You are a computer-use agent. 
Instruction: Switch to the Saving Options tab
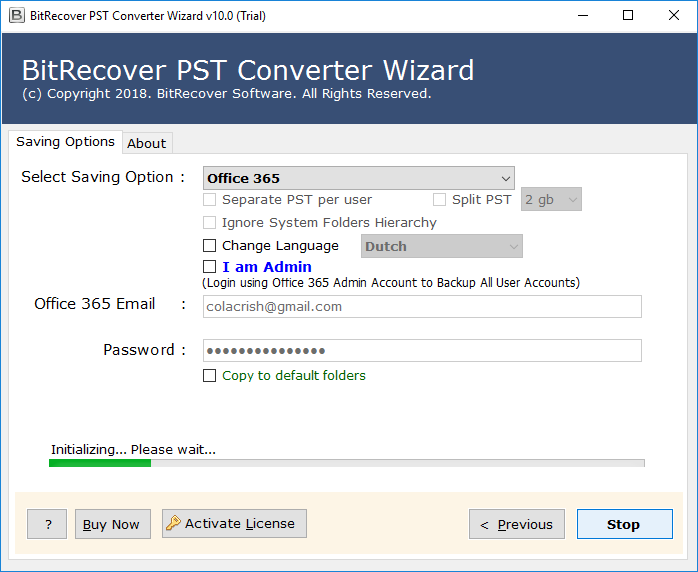point(65,142)
